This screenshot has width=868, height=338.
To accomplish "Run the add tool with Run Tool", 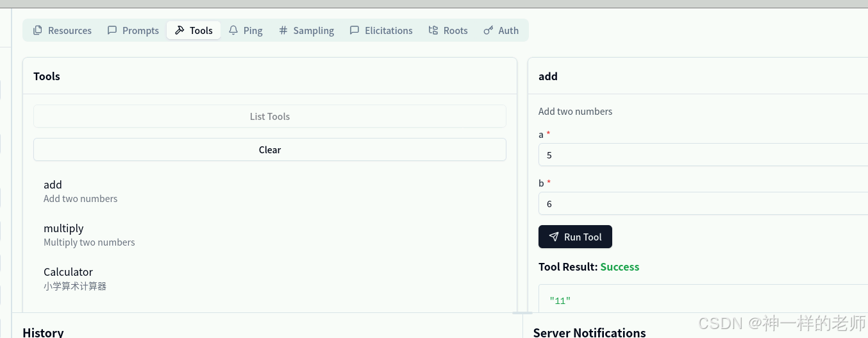I will tap(575, 237).
